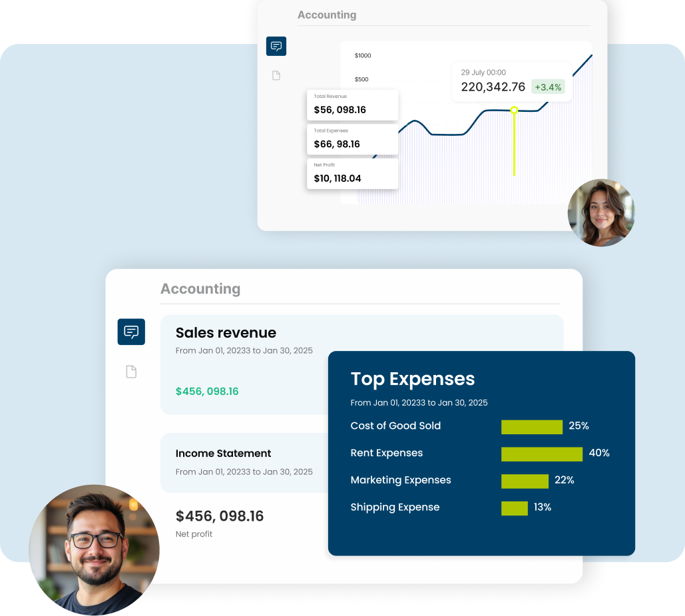Click the woman's profile avatar
The height and width of the screenshot is (616, 685).
(601, 213)
